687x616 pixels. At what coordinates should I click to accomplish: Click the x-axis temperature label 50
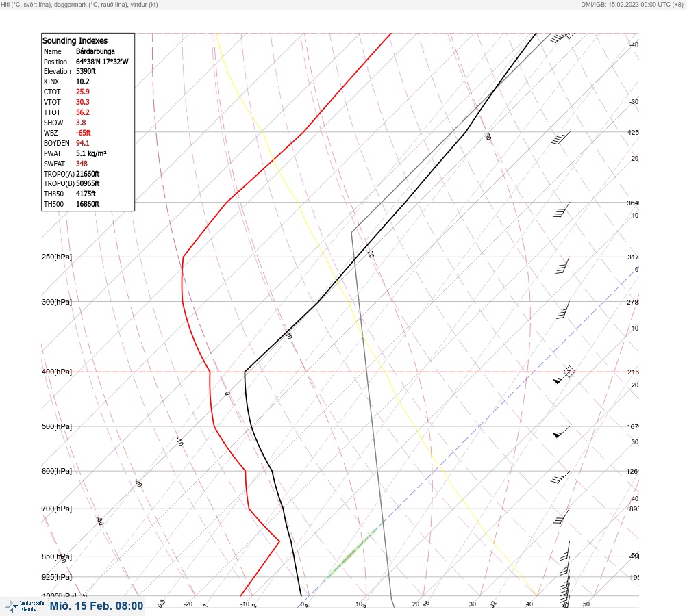(586, 604)
